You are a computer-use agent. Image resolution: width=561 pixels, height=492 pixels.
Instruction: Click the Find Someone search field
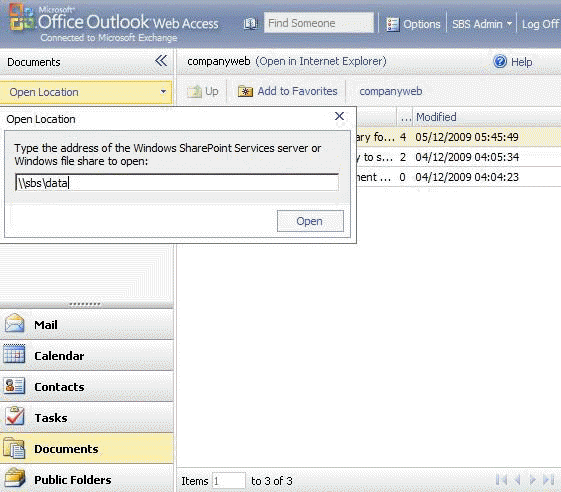(319, 23)
